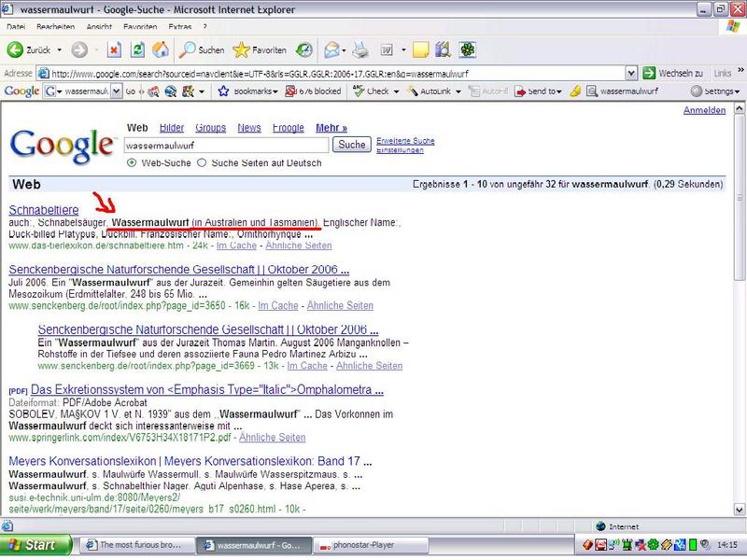Open the Ansicht menu

(99, 27)
